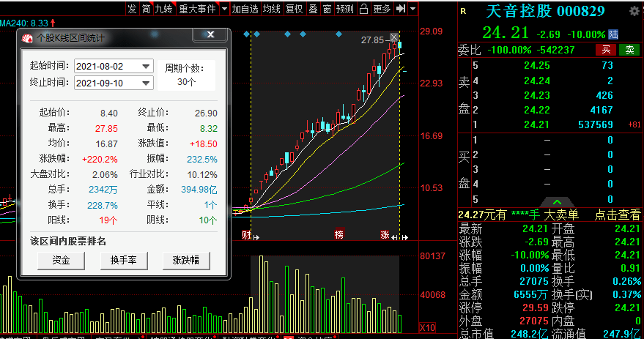Open the 起始时间 date dropdown
Viewport: 644px width, 339px height.
point(146,67)
